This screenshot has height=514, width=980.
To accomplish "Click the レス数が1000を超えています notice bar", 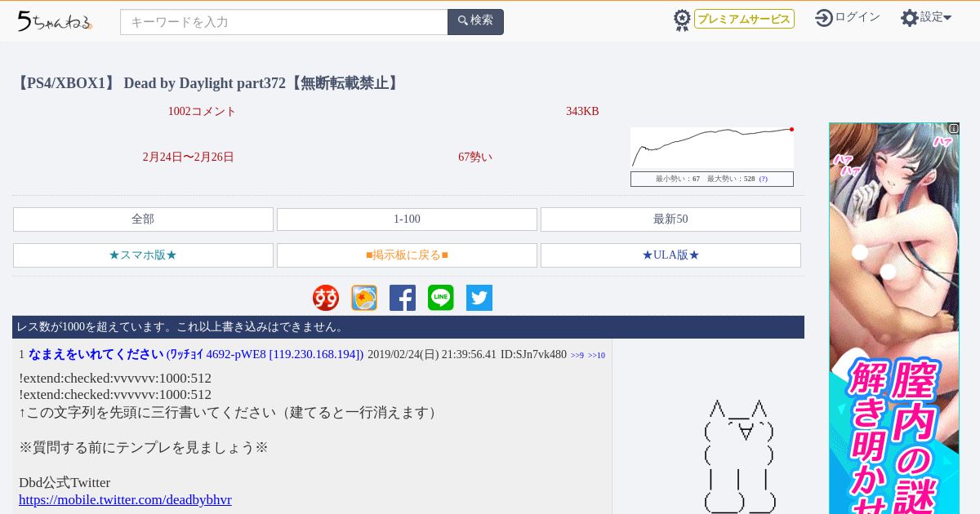I will pyautogui.click(x=408, y=327).
